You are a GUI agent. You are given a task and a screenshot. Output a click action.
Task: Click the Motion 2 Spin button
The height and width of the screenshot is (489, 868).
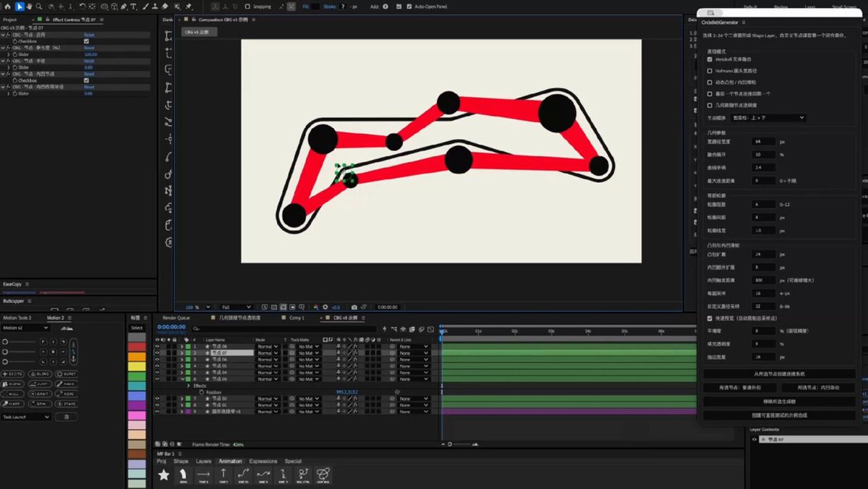tap(41, 404)
